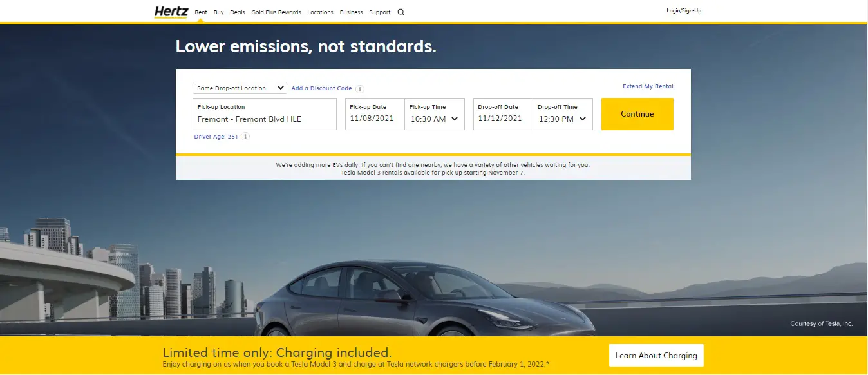Image resolution: width=868 pixels, height=375 pixels.
Task: Click info icon beside Add a Discount Code
Action: [360, 89]
